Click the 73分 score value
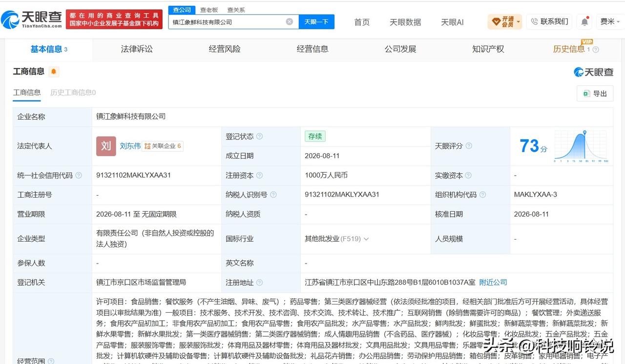The image size is (625, 364). click(533, 146)
